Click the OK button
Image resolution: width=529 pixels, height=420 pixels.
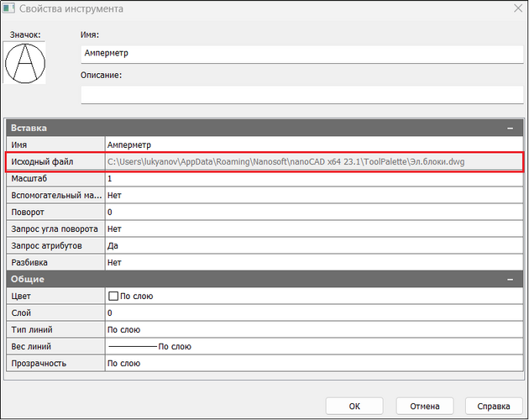pos(354,407)
